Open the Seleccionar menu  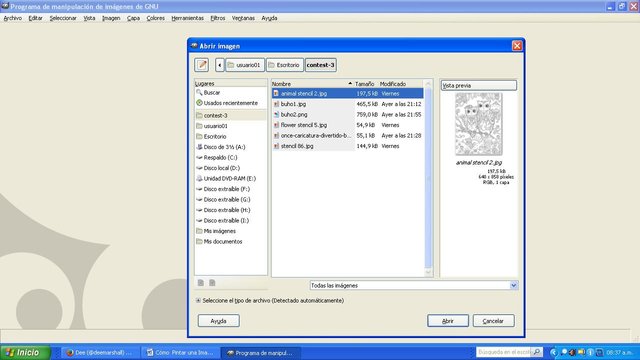[x=63, y=18]
